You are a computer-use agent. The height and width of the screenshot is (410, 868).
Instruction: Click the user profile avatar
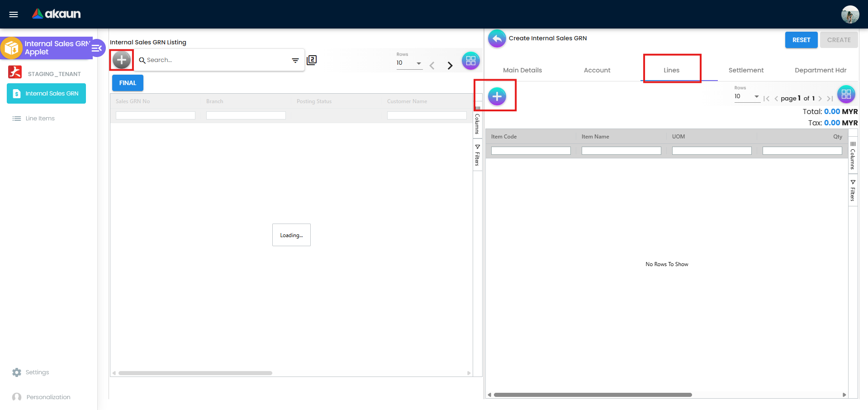click(850, 14)
